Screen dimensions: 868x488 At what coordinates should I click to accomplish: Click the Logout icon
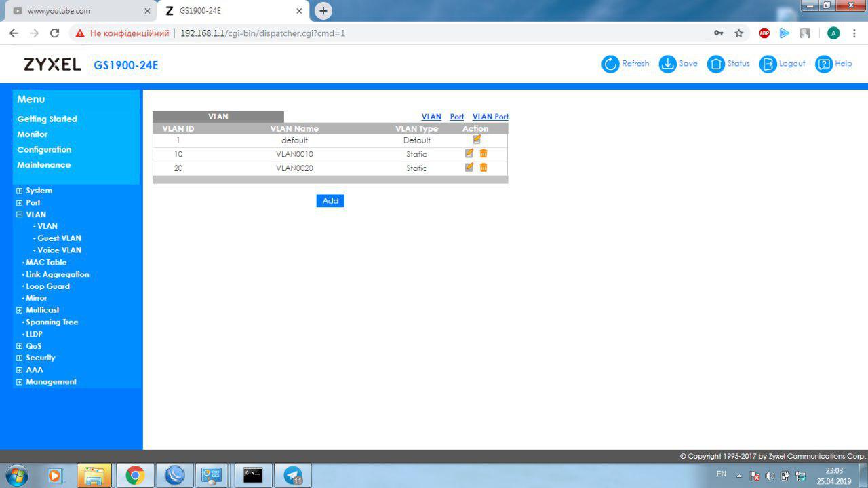[768, 64]
